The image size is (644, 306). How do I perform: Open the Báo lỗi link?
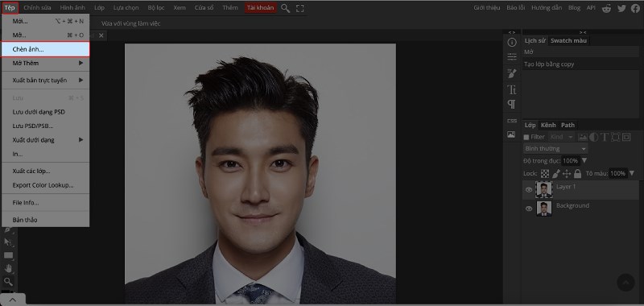(516, 8)
